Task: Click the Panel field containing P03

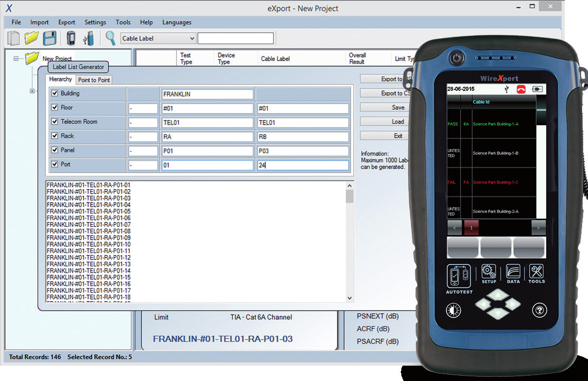Action: (302, 151)
